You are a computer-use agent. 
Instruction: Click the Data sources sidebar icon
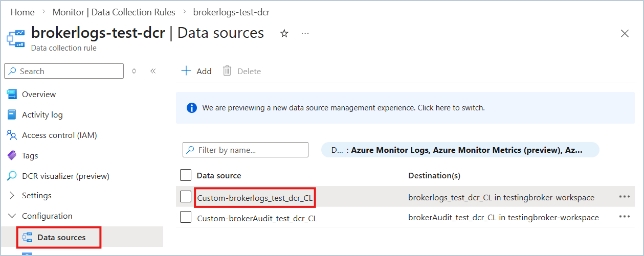(28, 237)
